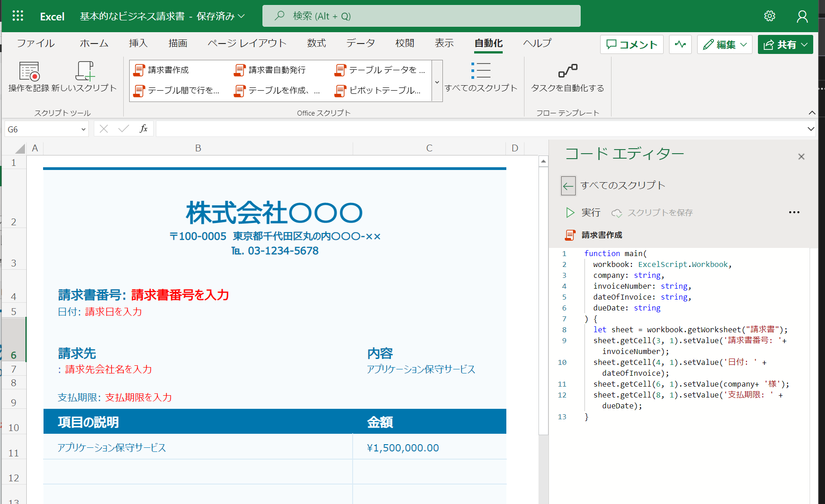The height and width of the screenshot is (504, 825).
Task: Click the コメント button
Action: [x=632, y=44]
